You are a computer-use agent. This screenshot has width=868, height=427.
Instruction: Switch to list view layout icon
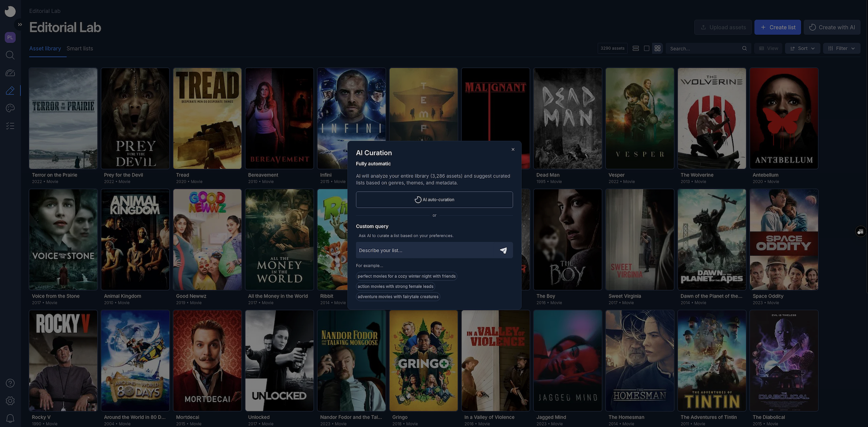pos(635,48)
